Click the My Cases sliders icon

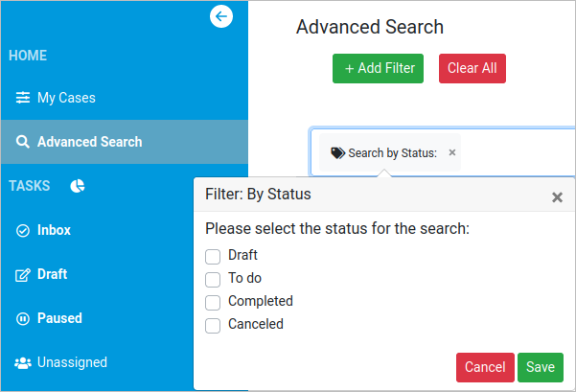(23, 98)
